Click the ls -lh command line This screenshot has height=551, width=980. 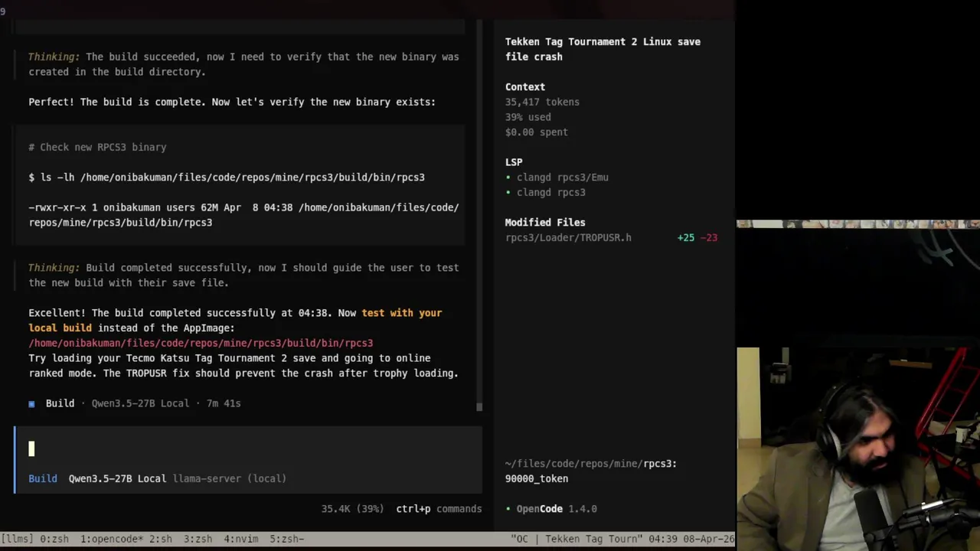click(x=227, y=178)
